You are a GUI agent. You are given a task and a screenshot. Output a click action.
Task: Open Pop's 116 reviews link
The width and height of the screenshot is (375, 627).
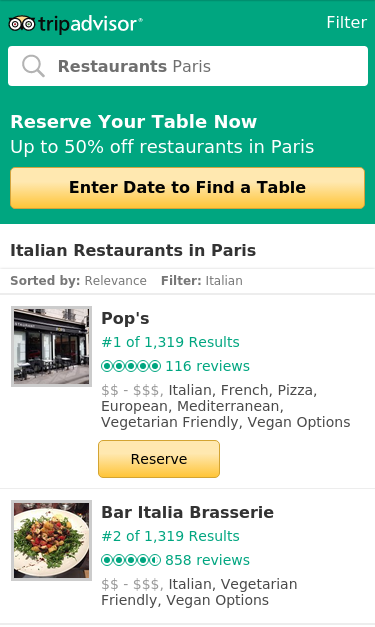(207, 366)
